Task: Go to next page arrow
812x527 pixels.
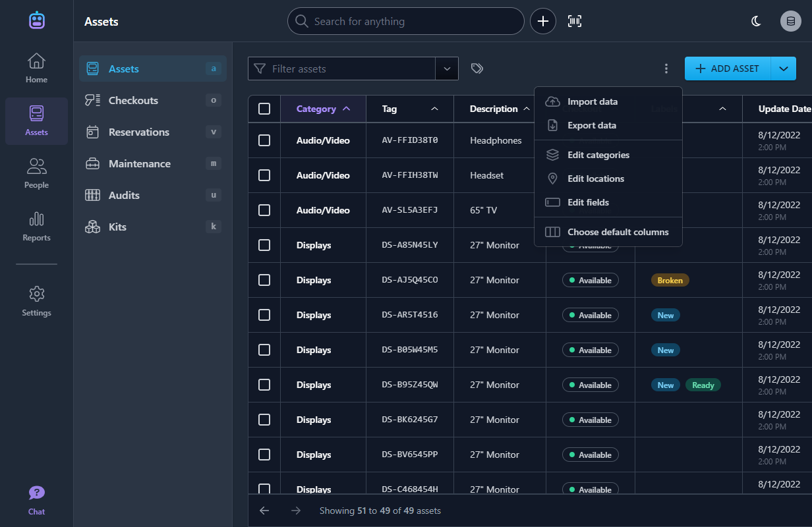Action: coord(296,511)
